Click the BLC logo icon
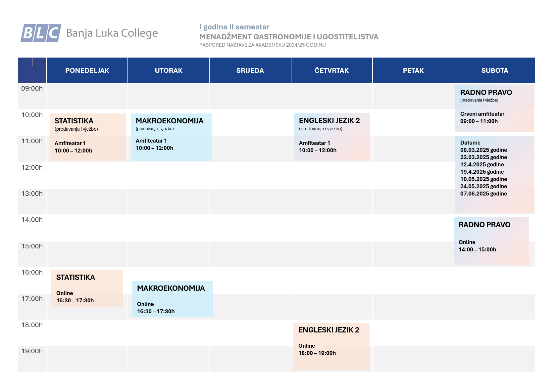This screenshot has height=392, width=555. pos(41,33)
